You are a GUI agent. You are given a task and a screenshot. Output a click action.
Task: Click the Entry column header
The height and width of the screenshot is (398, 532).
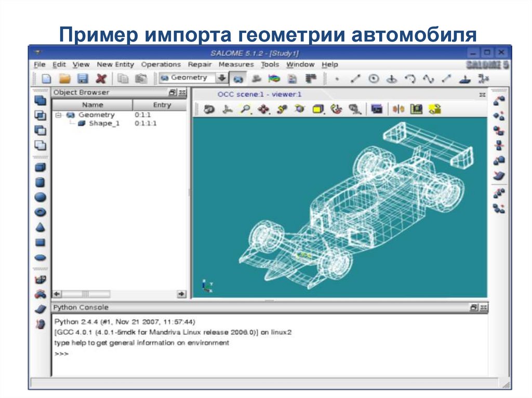pyautogui.click(x=162, y=105)
